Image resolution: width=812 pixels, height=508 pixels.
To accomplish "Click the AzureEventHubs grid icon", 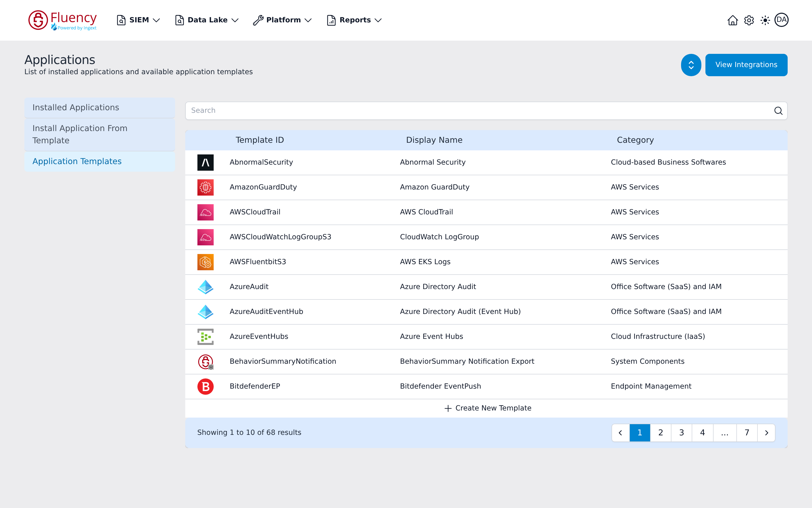I will pos(205,336).
